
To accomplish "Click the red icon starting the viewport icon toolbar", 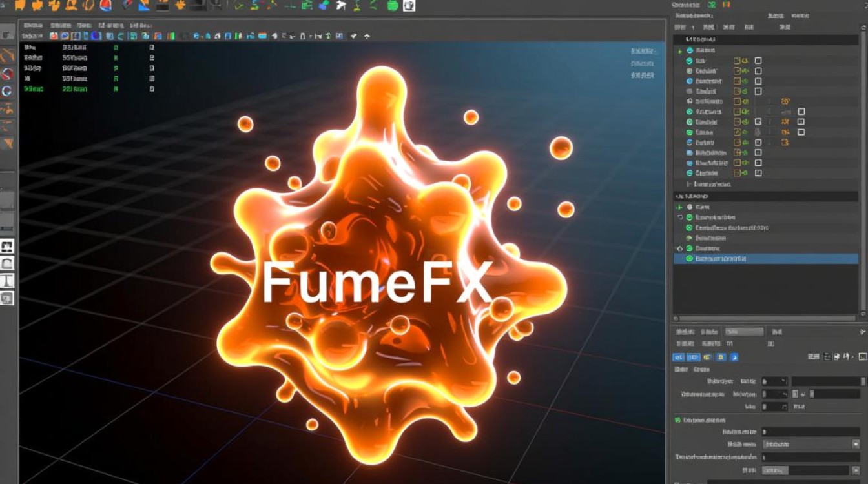I will 54,36.
